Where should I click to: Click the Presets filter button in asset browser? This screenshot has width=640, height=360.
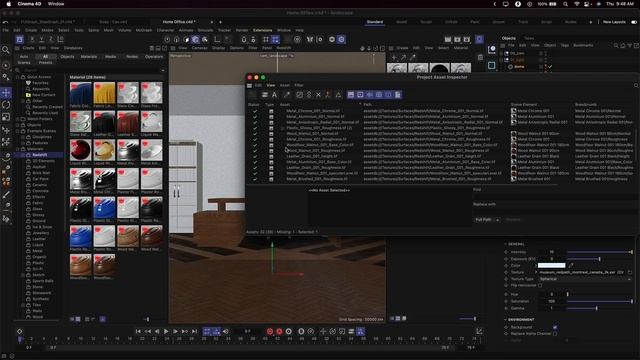(45, 63)
